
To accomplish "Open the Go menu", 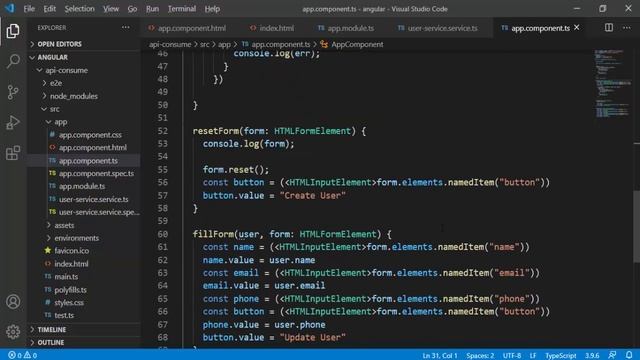I will (x=132, y=9).
